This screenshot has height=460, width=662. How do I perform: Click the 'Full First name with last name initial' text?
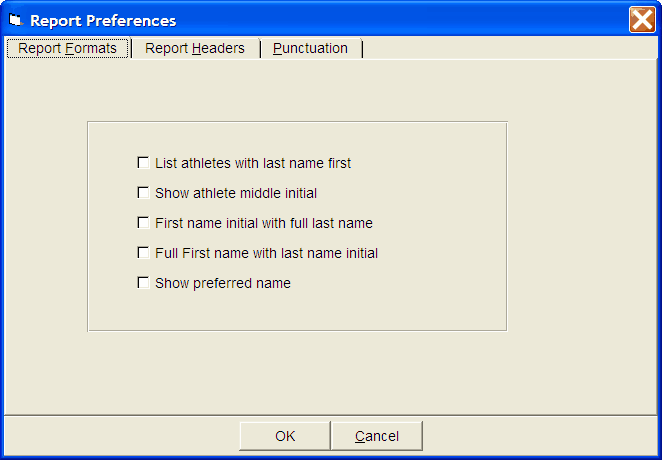click(266, 253)
